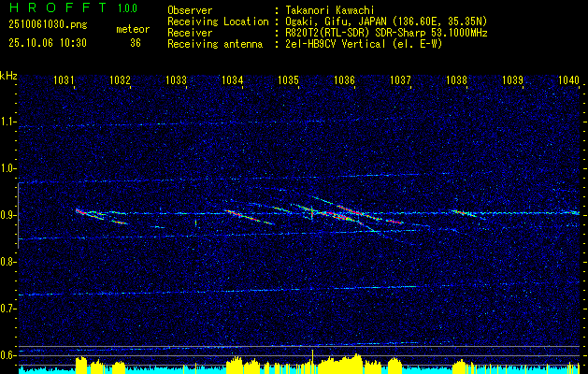Click the 'Observer' field label
Viewport: 588px width, 374px height.
(x=190, y=10)
